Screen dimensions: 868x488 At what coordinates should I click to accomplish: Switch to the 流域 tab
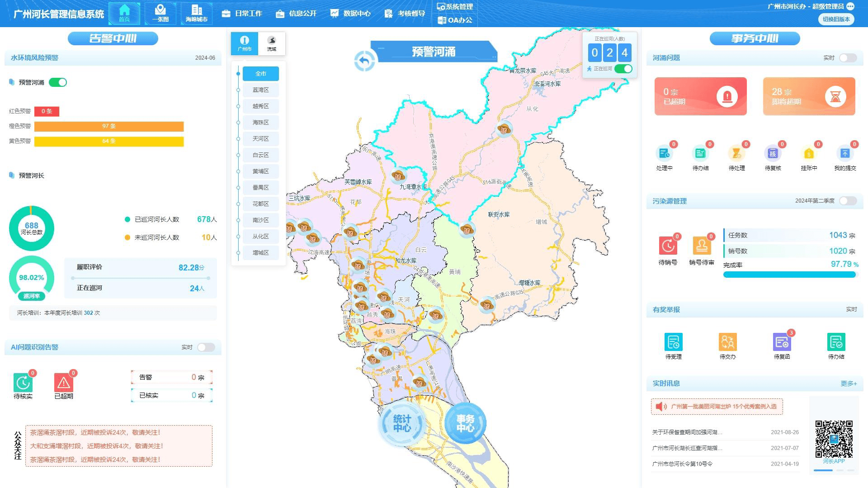pos(272,43)
